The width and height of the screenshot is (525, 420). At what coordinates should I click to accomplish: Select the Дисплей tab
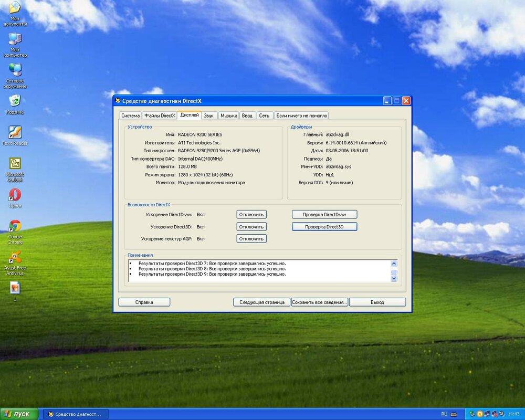pos(190,115)
